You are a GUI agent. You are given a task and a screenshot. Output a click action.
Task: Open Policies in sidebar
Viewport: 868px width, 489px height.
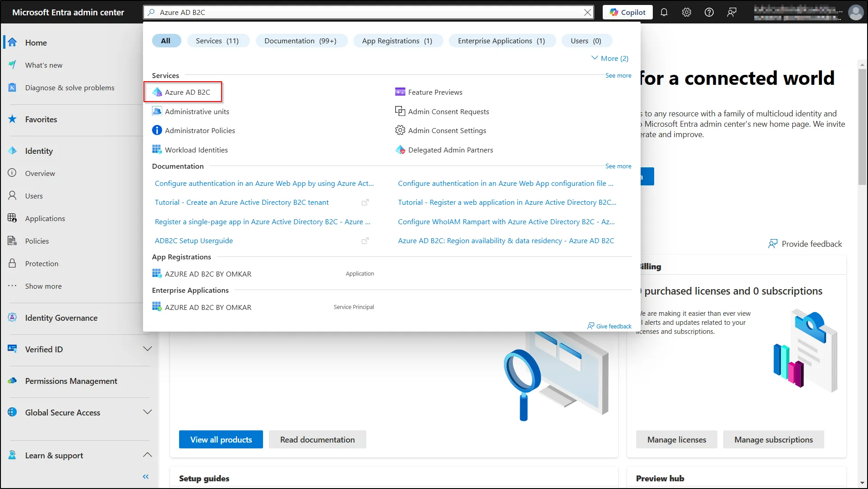[37, 241]
